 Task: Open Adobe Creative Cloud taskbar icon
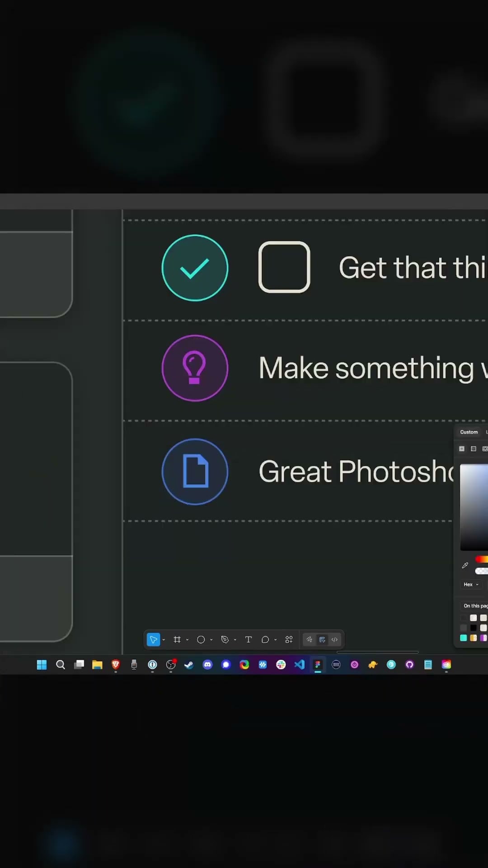[x=446, y=665]
